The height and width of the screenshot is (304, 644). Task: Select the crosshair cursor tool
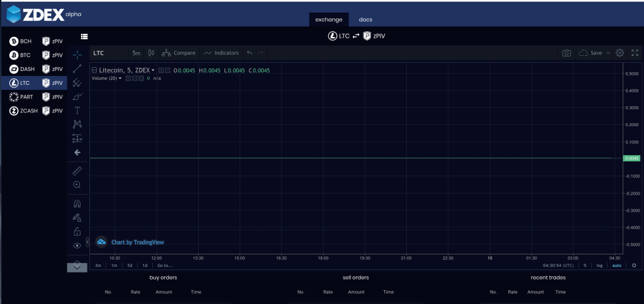click(77, 55)
